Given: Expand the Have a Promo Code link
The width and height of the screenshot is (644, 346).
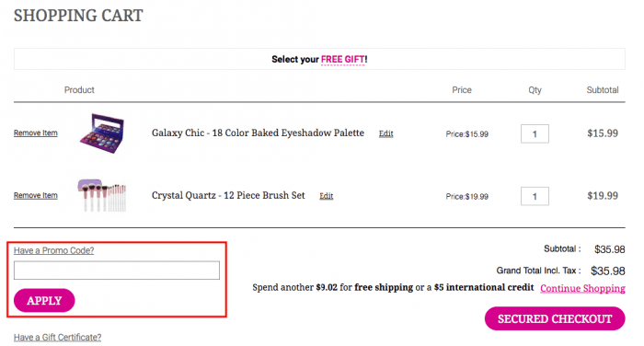Looking at the screenshot, I should point(53,250).
